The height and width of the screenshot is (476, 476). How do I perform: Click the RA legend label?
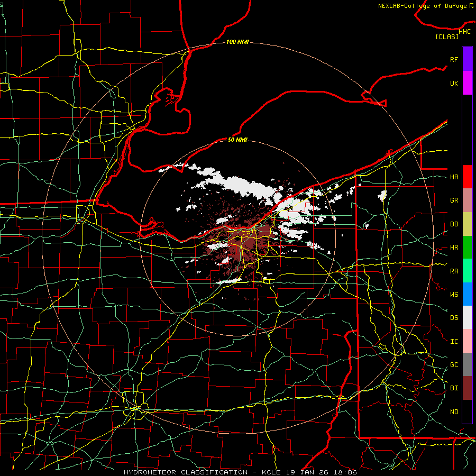(x=454, y=271)
